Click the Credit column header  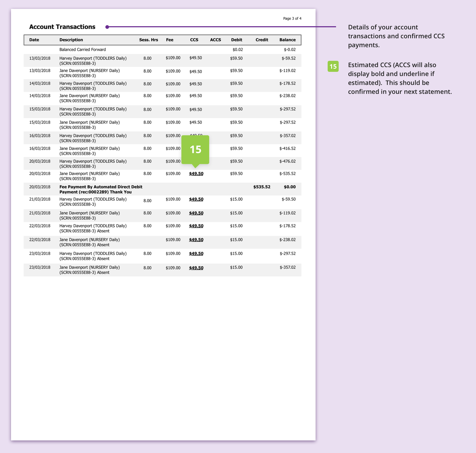point(262,40)
